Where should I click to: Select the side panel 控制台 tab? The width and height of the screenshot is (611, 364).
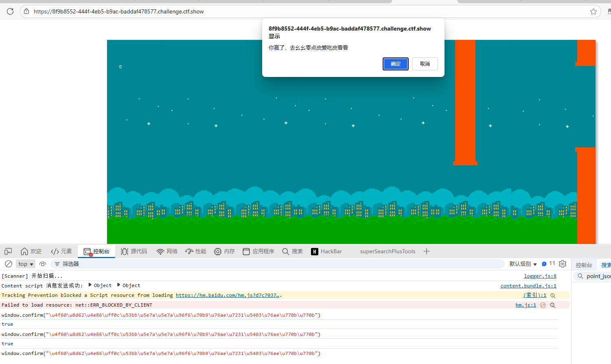pos(584,265)
